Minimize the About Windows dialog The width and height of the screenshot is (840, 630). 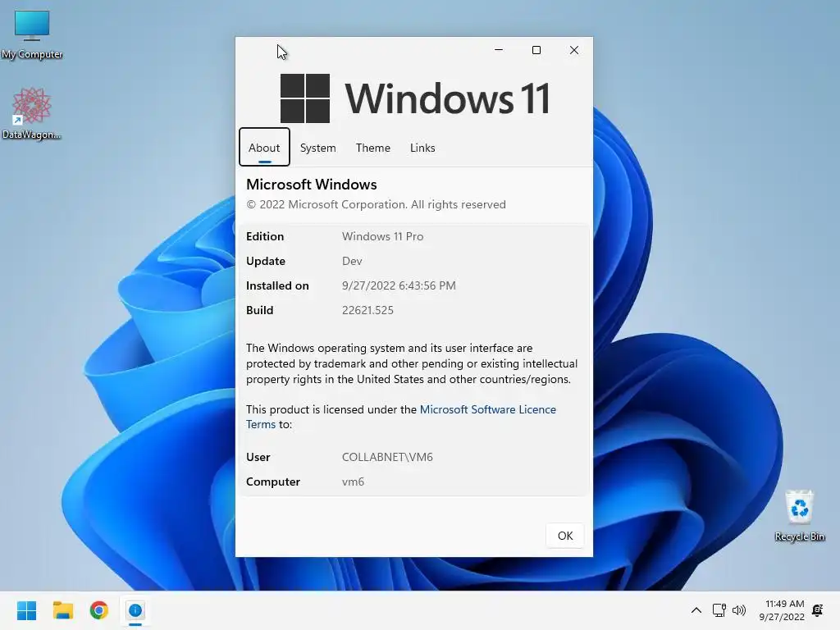click(x=498, y=50)
